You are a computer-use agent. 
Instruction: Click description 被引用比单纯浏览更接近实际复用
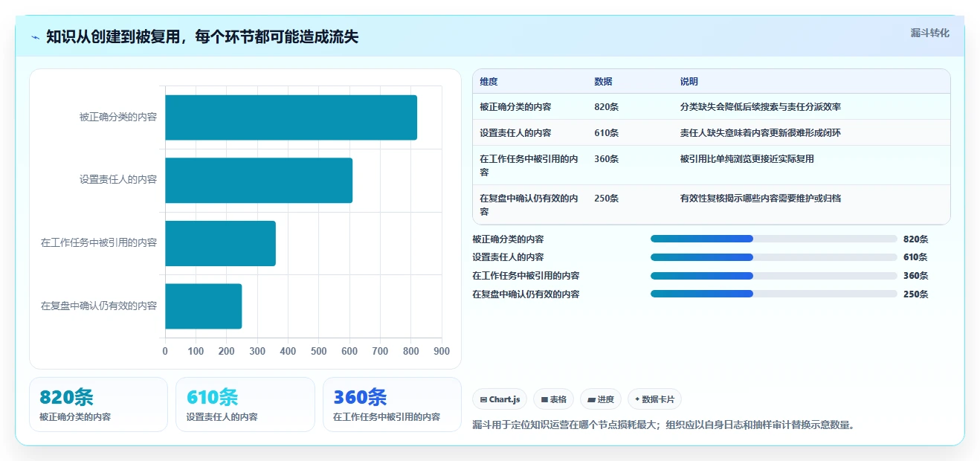point(747,159)
